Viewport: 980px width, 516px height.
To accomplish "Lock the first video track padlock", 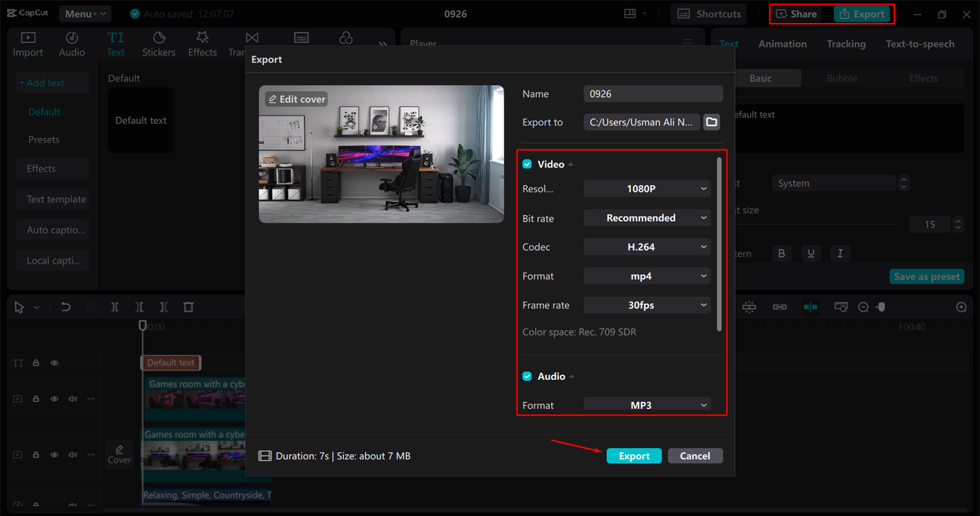I will tap(36, 399).
